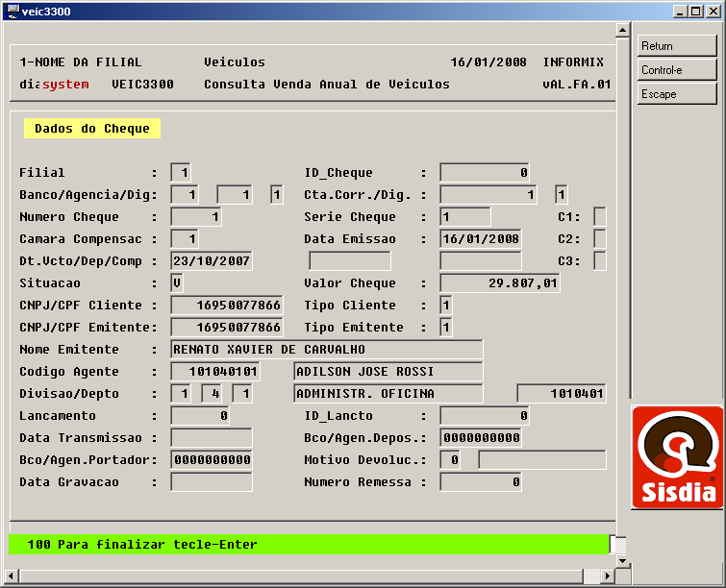Click the Situacao field with V
The height and width of the screenshot is (588, 726).
177,282
